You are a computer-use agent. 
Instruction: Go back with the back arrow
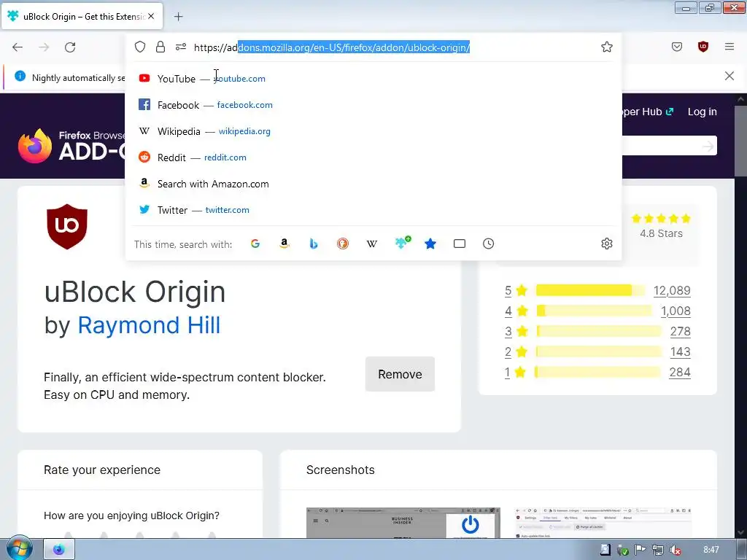18,47
